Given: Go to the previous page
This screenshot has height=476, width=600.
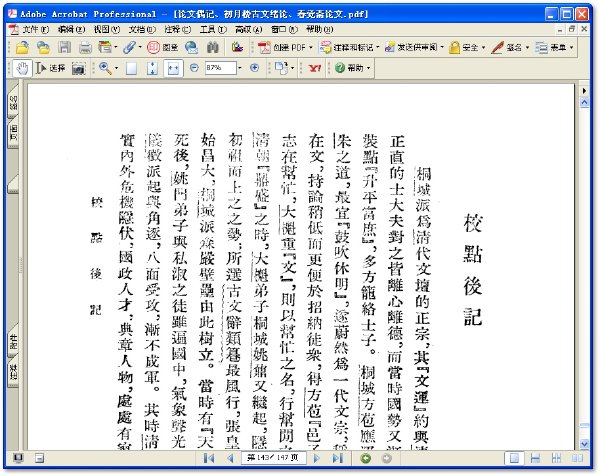Looking at the screenshot, I should (x=230, y=458).
